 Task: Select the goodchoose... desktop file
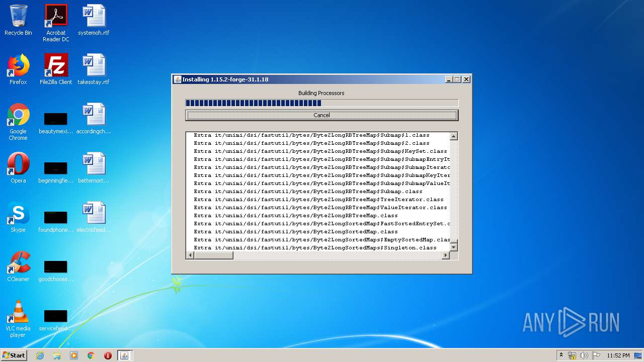click(x=56, y=271)
